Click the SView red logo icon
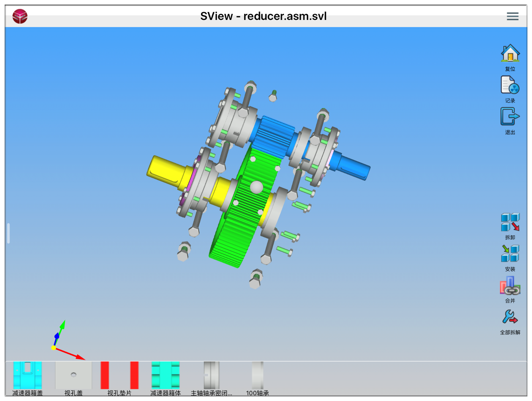The width and height of the screenshot is (532, 401). pyautogui.click(x=20, y=16)
